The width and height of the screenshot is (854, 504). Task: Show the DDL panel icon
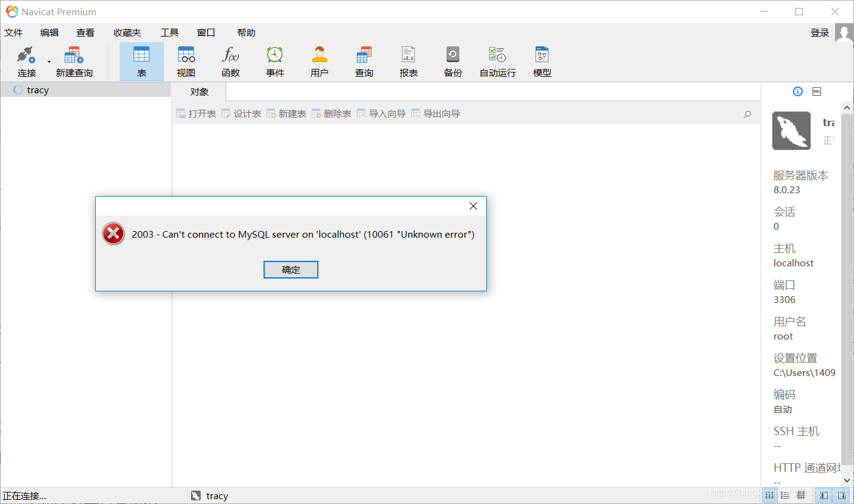coord(817,91)
